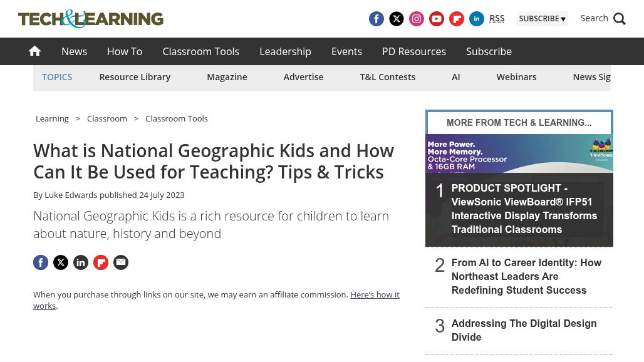Share article on LinkedIn below the summary
Viewport: 644px width, 362px height.
[x=81, y=262]
